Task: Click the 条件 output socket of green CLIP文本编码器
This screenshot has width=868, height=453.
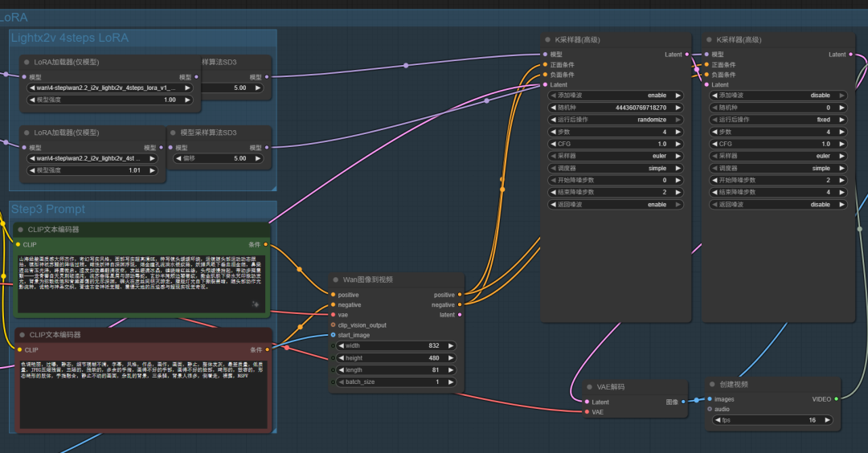Action: pos(266,244)
